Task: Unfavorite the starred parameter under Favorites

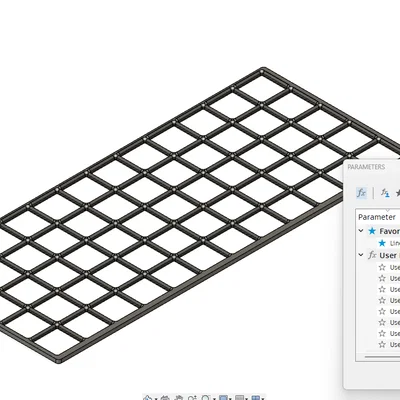Action: click(382, 243)
